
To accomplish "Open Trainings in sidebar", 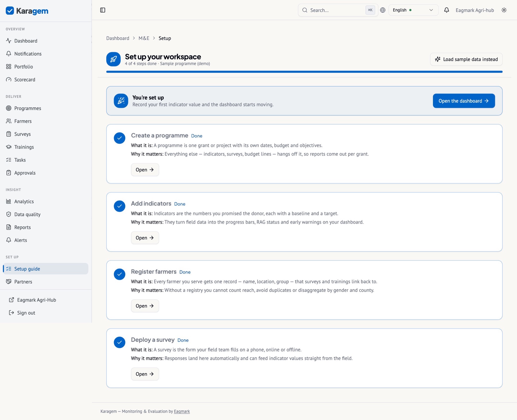I will (46, 147).
